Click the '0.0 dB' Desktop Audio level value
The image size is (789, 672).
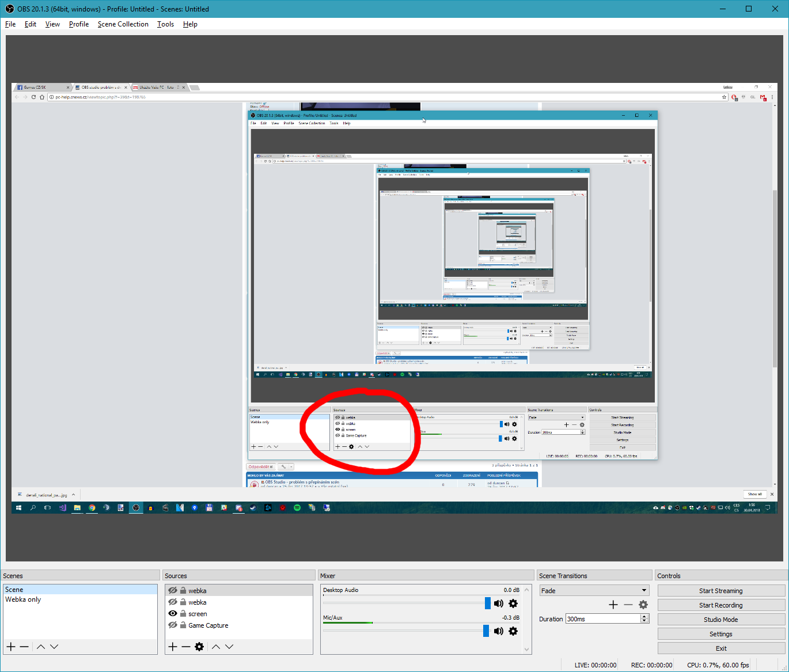point(511,590)
